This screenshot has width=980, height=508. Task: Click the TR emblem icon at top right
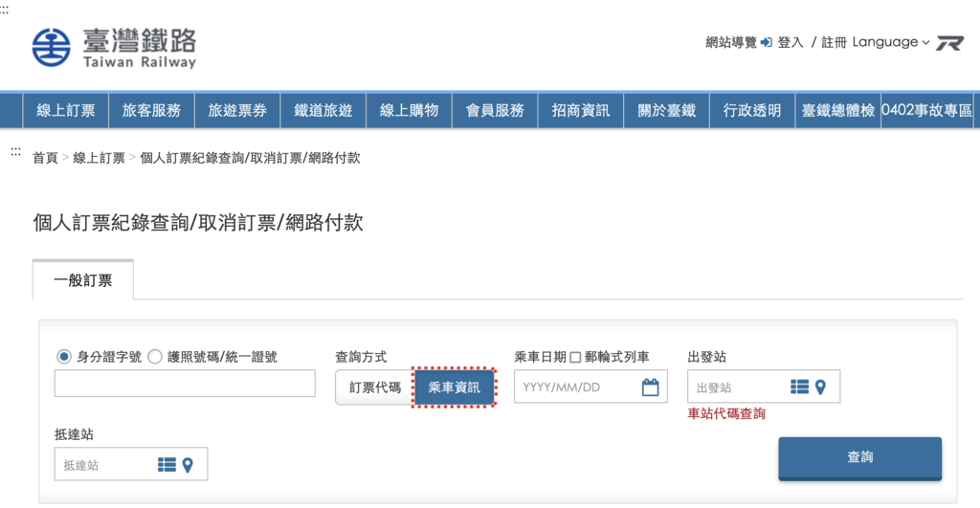(x=949, y=43)
